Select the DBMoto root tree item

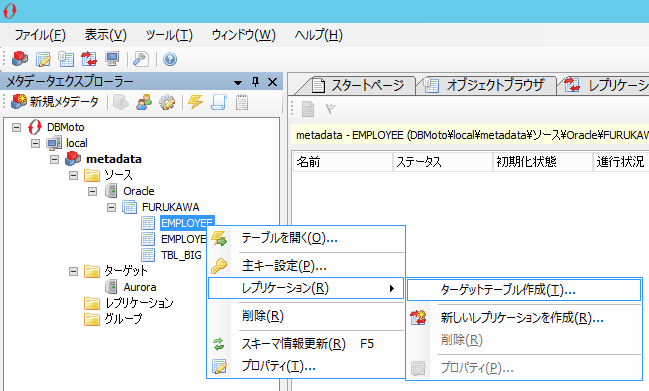point(65,127)
